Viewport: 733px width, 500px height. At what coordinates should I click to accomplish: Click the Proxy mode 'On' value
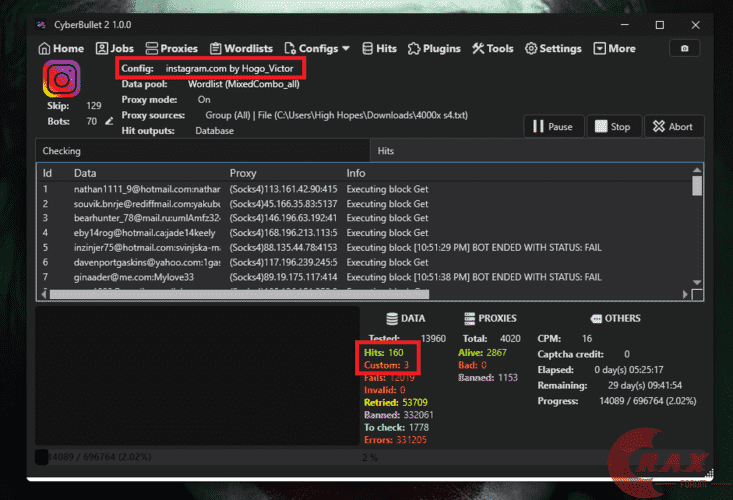pyautogui.click(x=204, y=100)
